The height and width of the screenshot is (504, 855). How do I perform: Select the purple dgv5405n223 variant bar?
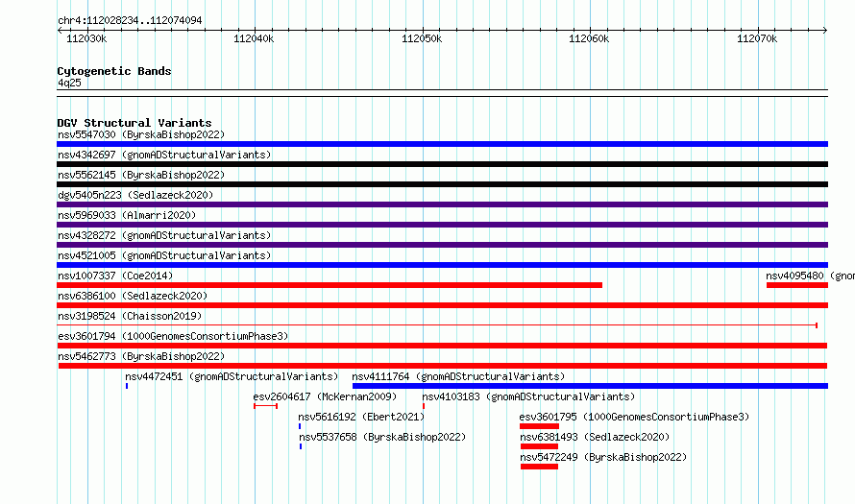(442, 204)
